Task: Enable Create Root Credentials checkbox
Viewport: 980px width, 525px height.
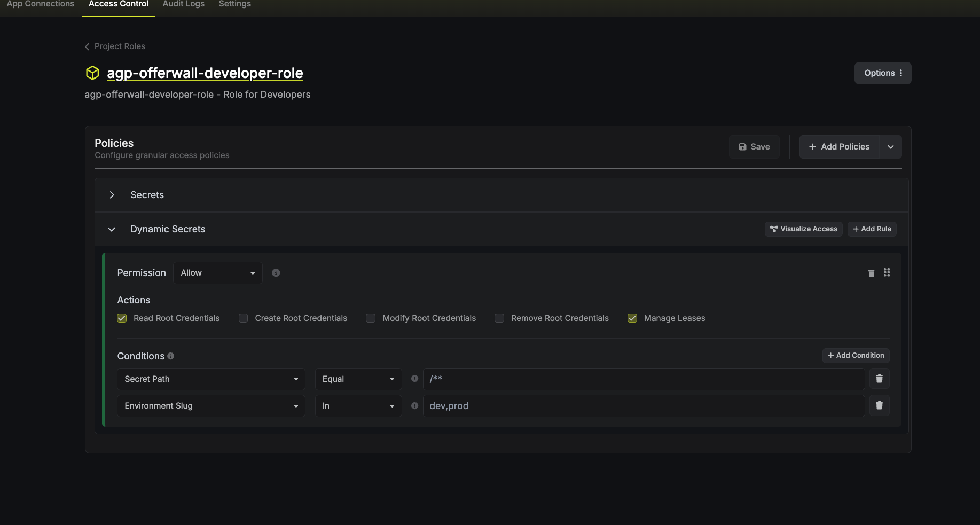Action: coord(243,318)
